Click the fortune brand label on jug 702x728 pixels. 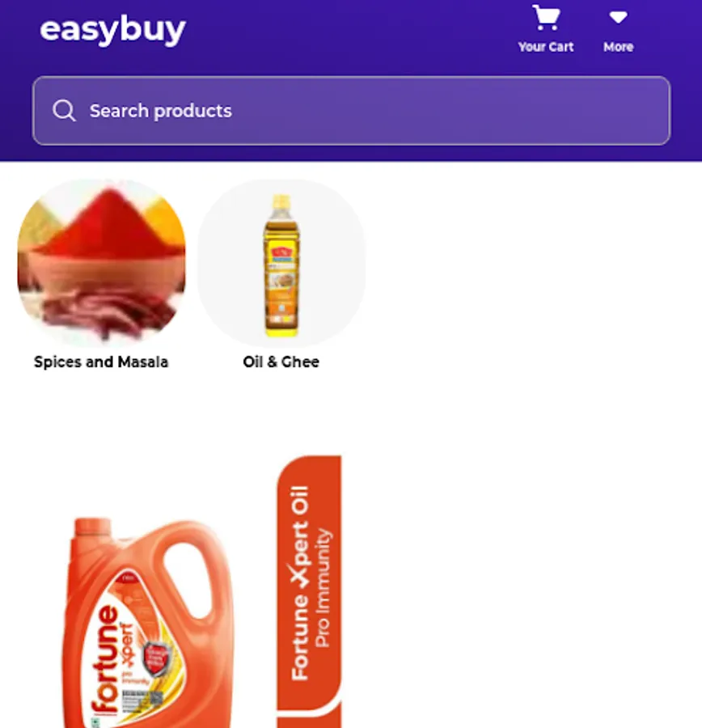pos(105,660)
